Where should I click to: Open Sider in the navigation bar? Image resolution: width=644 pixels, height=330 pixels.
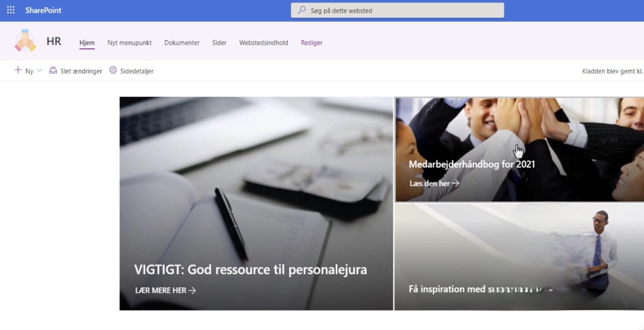coord(219,43)
